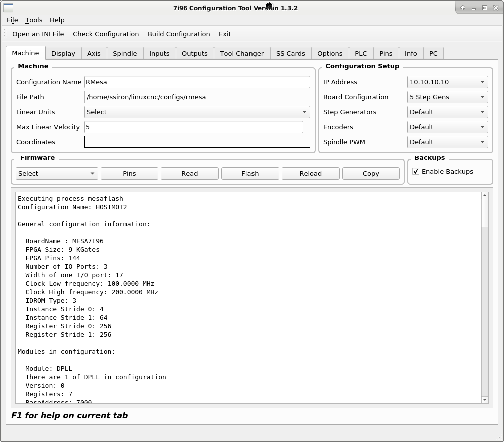
Task: Switch to the Options tab
Action: 330,54
